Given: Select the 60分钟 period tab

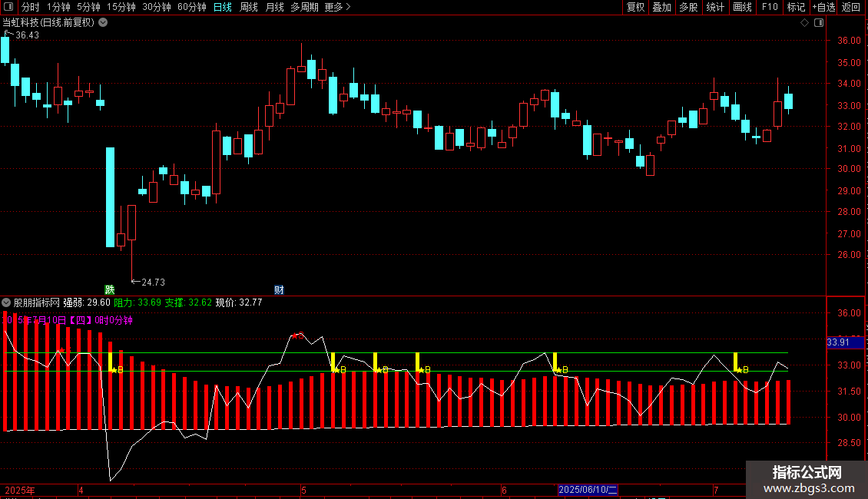Looking at the screenshot, I should point(192,7).
